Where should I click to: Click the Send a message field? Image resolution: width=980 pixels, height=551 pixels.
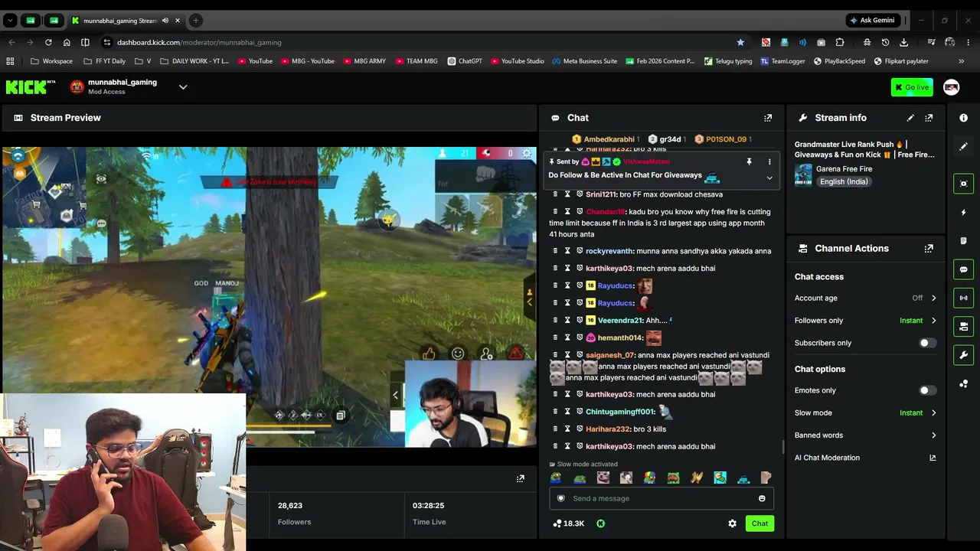[x=661, y=498]
